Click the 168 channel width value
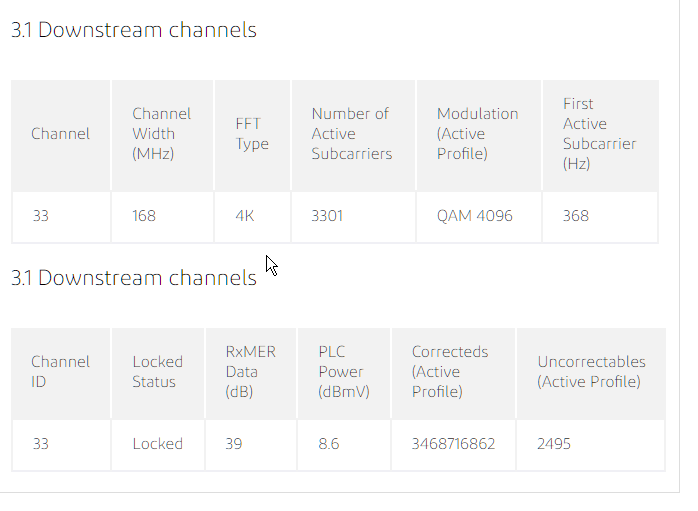The image size is (698, 511). (x=144, y=216)
